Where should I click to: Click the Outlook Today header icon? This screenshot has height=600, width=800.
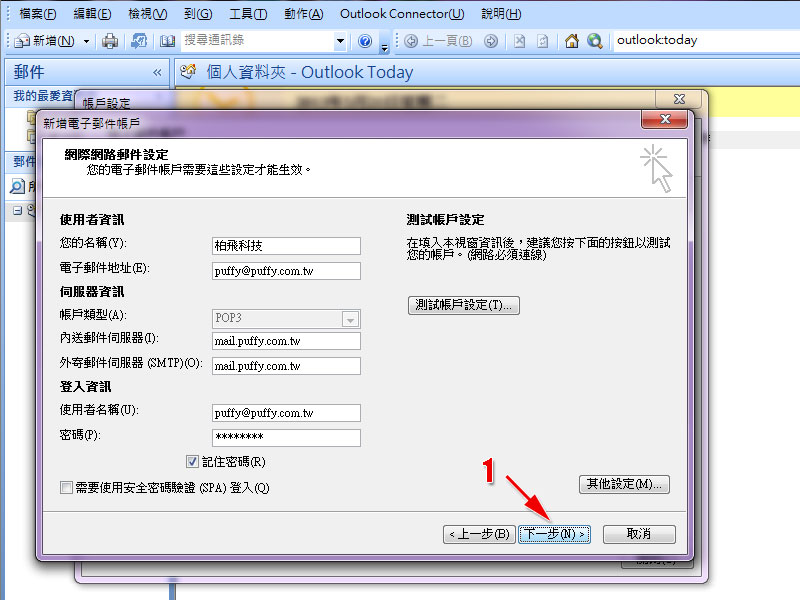click(188, 72)
